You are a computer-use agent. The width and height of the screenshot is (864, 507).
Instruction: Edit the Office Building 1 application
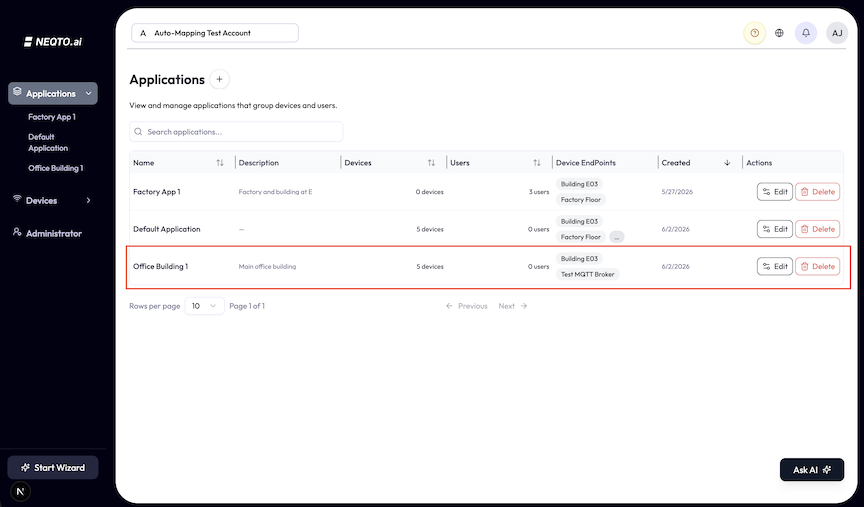[x=775, y=266]
